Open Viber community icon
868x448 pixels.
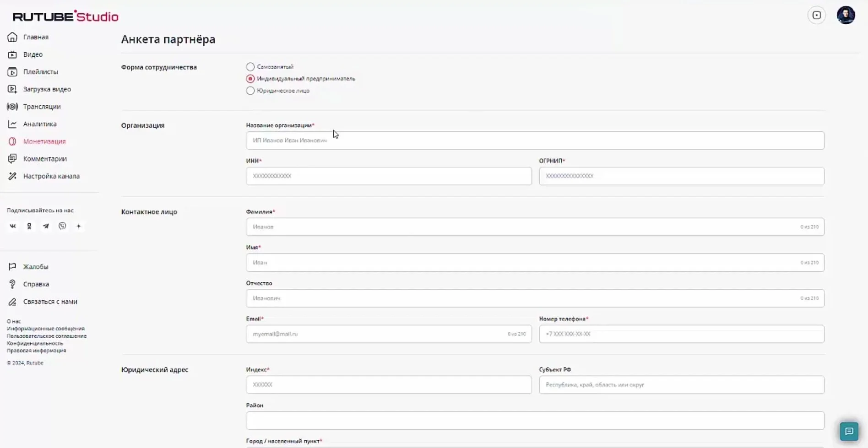(x=62, y=226)
